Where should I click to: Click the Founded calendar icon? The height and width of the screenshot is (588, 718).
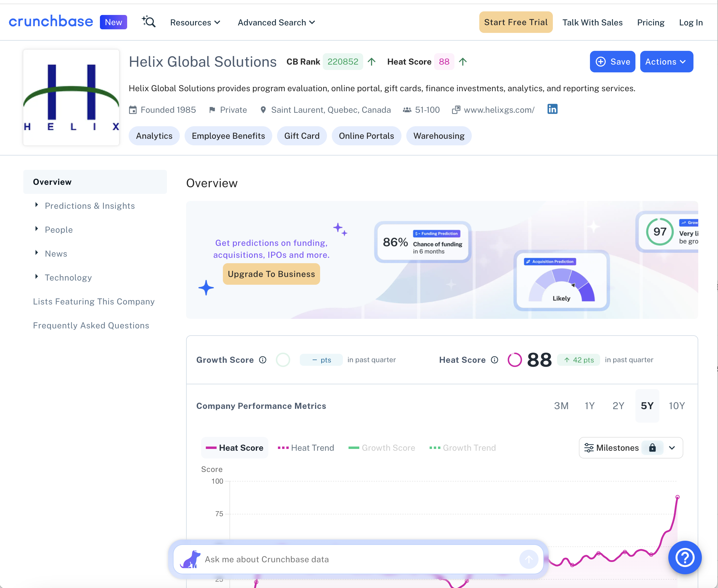point(133,110)
